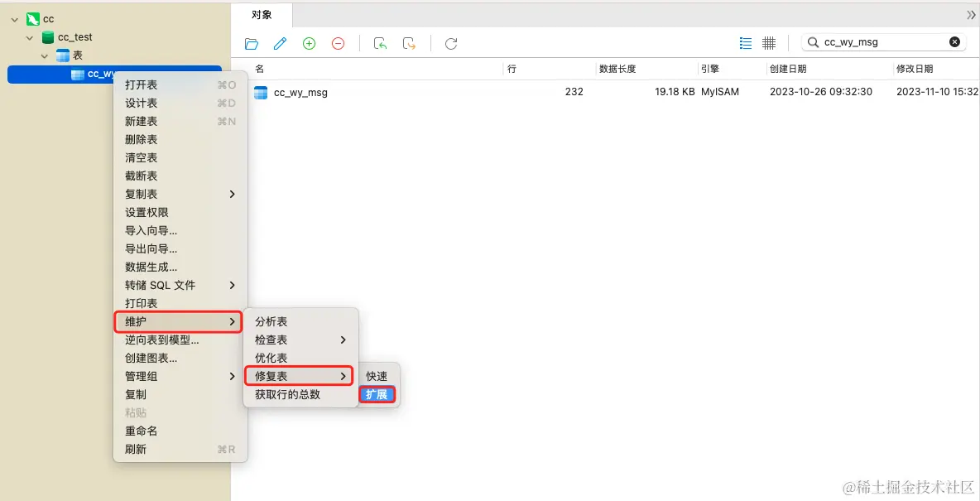Select 快速 repair option
Screen dimensions: 980x501
click(x=377, y=376)
